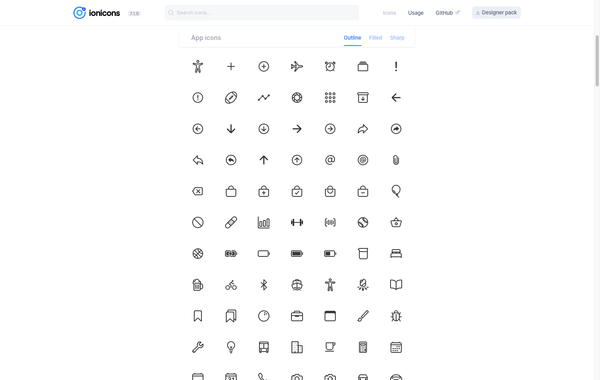Select the open book icon
Image resolution: width=600 pixels, height=380 pixels.
396,285
